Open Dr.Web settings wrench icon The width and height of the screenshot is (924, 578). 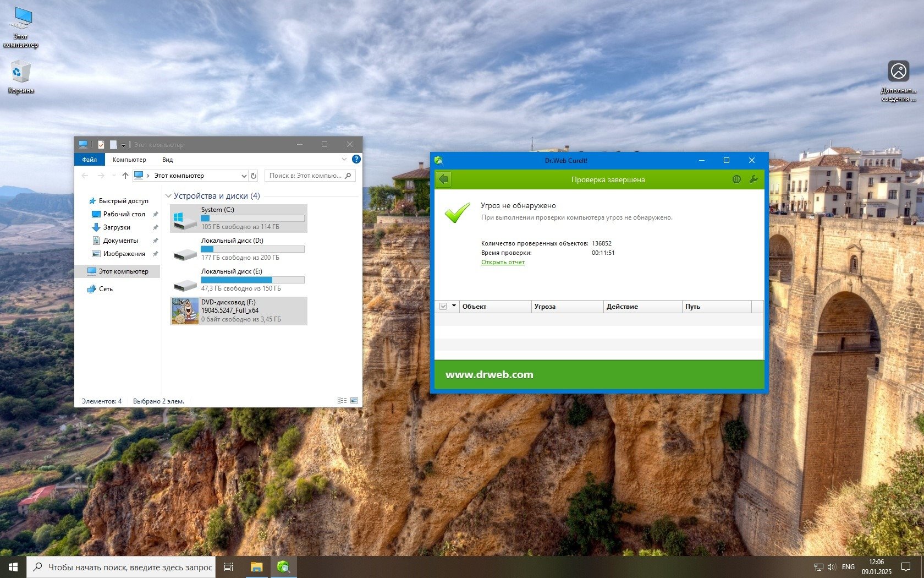click(x=754, y=179)
